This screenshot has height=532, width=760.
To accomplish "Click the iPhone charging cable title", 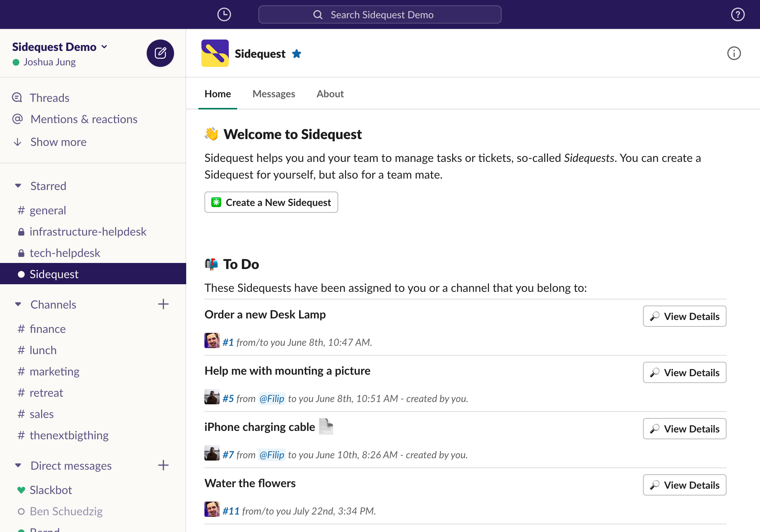I will (x=260, y=427).
